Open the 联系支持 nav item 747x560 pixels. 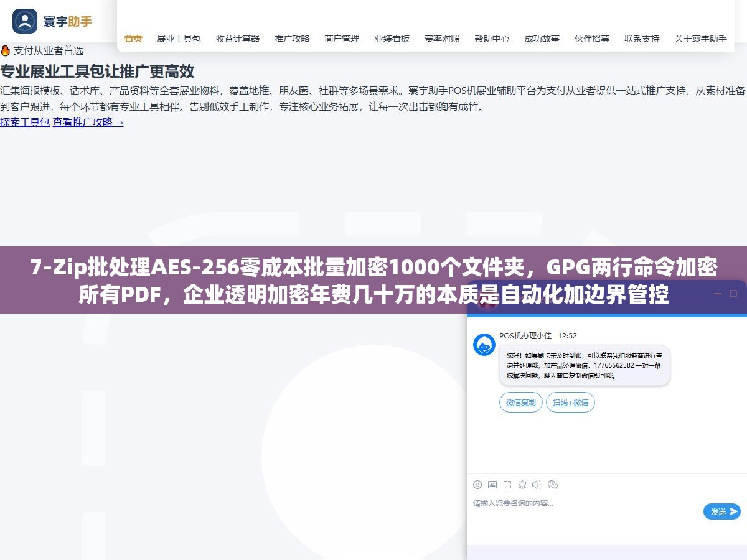642,39
